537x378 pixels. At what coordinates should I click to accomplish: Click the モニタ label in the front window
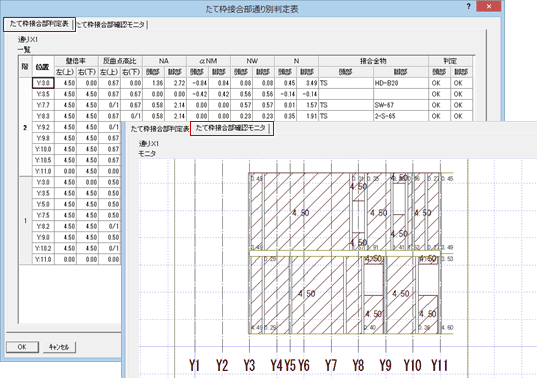click(147, 154)
